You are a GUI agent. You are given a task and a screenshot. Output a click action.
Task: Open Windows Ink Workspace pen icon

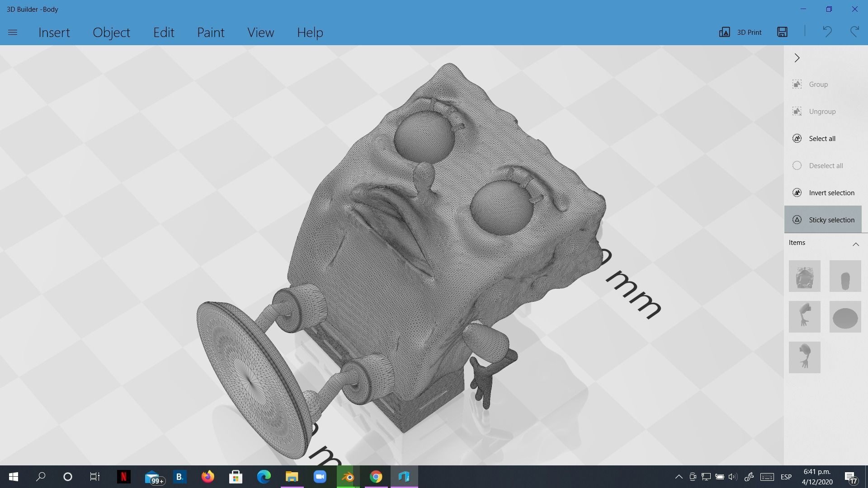pyautogui.click(x=749, y=477)
